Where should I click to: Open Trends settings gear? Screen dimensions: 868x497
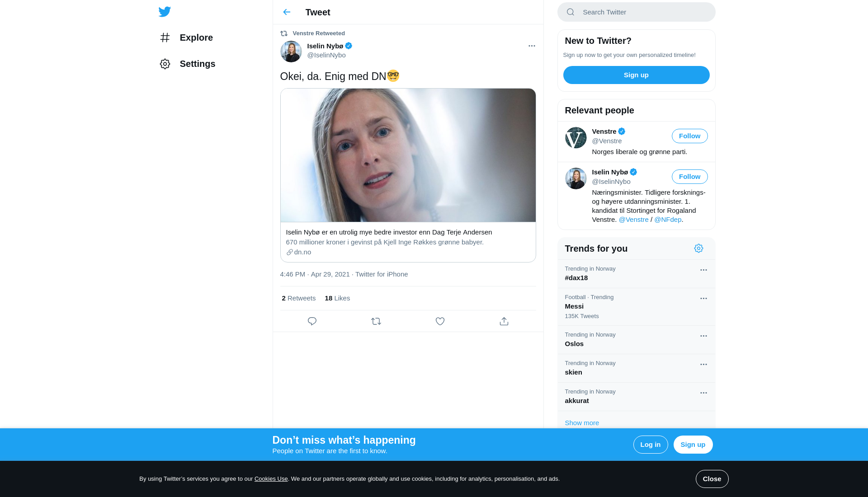(x=698, y=248)
